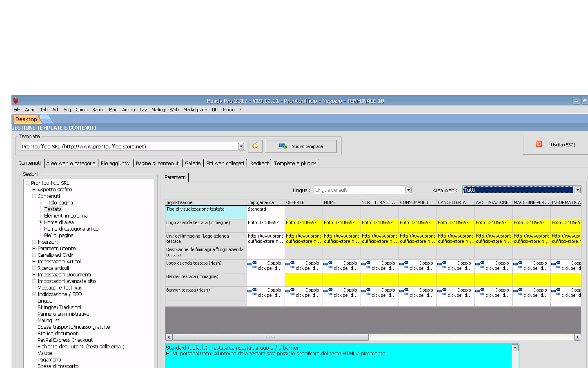The width and height of the screenshot is (588, 368).
Task: Expand the Indicizzazione / SEO node
Action: [34, 294]
